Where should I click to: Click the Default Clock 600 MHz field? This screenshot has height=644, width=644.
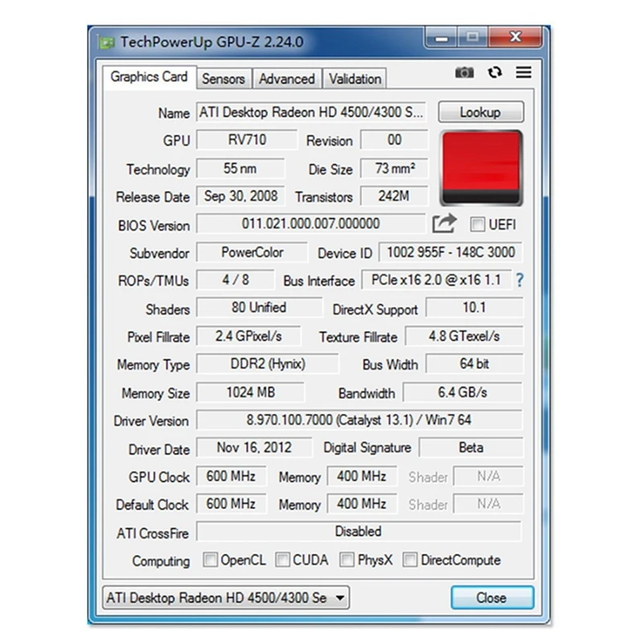point(231,504)
